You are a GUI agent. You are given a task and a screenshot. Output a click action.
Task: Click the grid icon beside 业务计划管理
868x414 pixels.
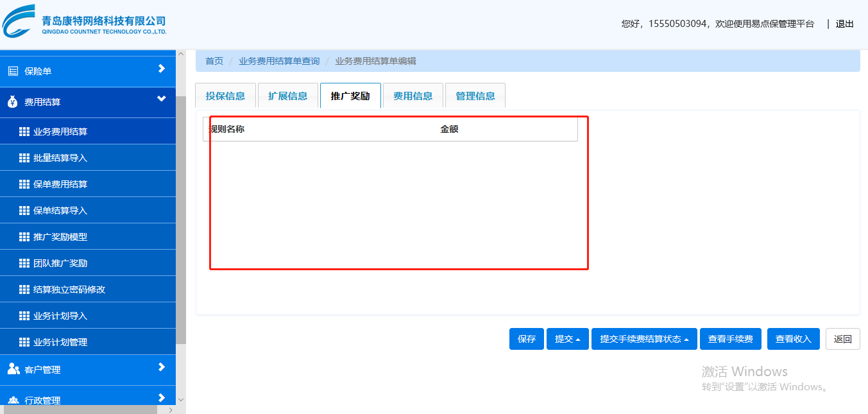tap(24, 342)
